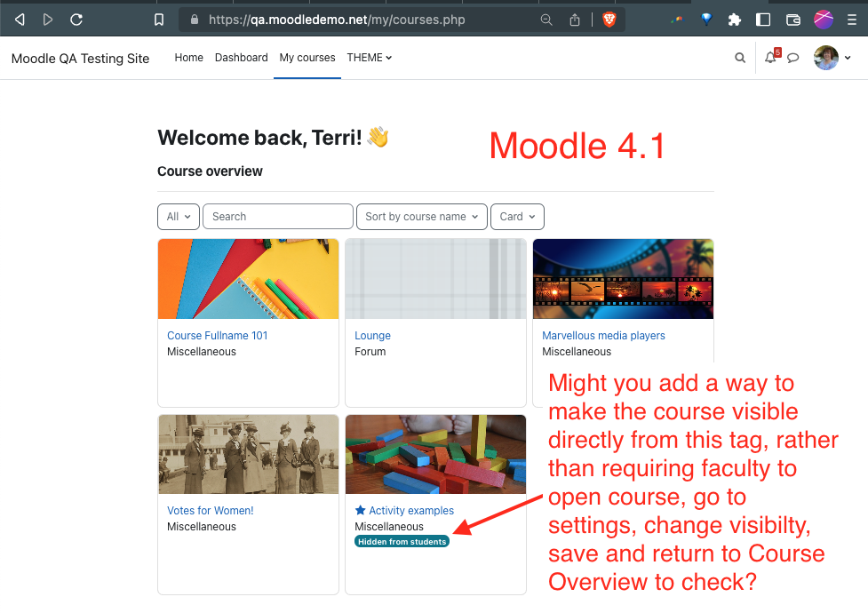Reload the page

(76, 20)
